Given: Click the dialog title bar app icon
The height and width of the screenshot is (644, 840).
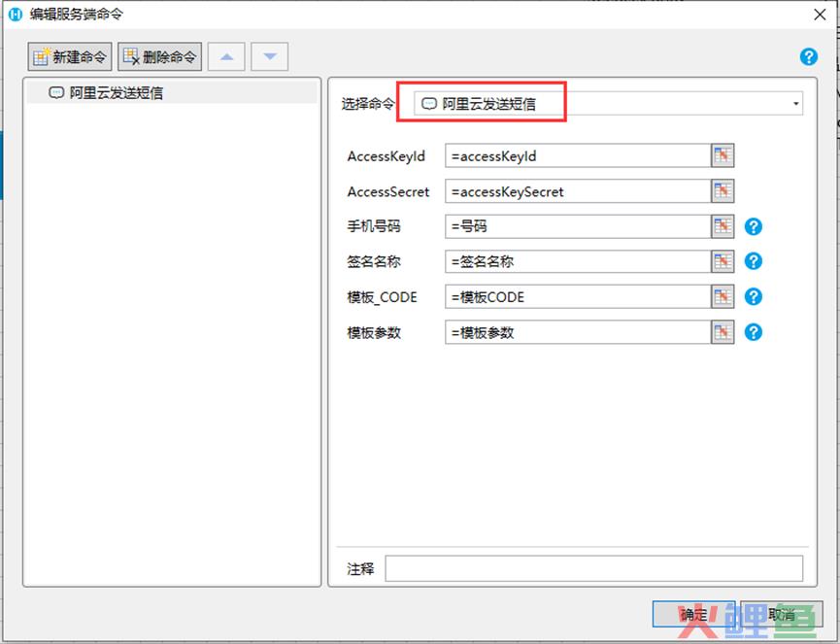Looking at the screenshot, I should pos(16,15).
